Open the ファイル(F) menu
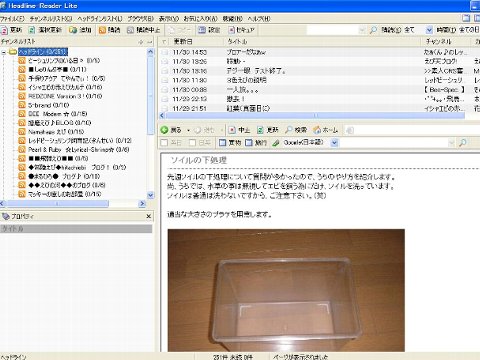This screenshot has height=360, width=480. pyautogui.click(x=12, y=19)
